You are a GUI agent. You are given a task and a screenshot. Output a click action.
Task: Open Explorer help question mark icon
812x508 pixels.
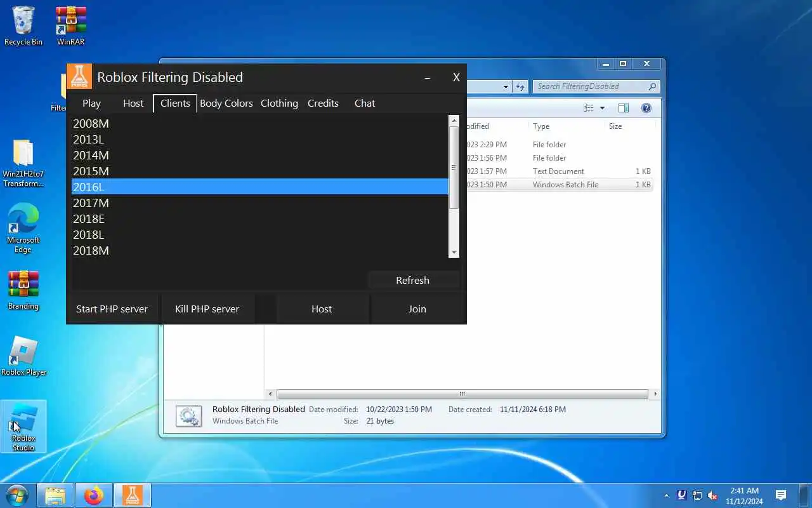tap(646, 108)
